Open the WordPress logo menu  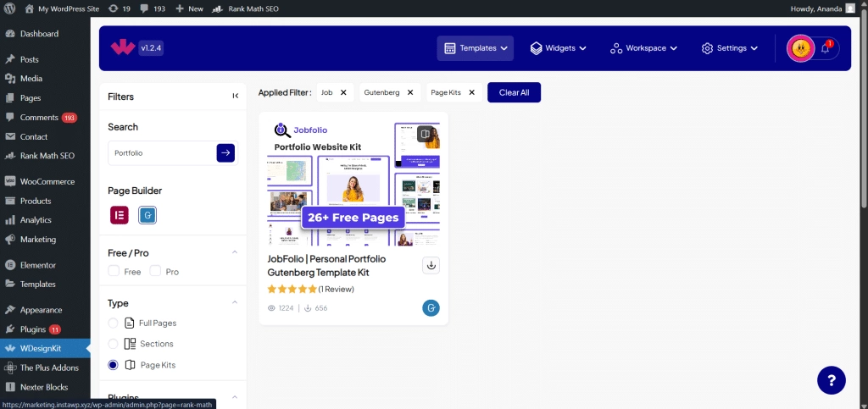point(9,8)
